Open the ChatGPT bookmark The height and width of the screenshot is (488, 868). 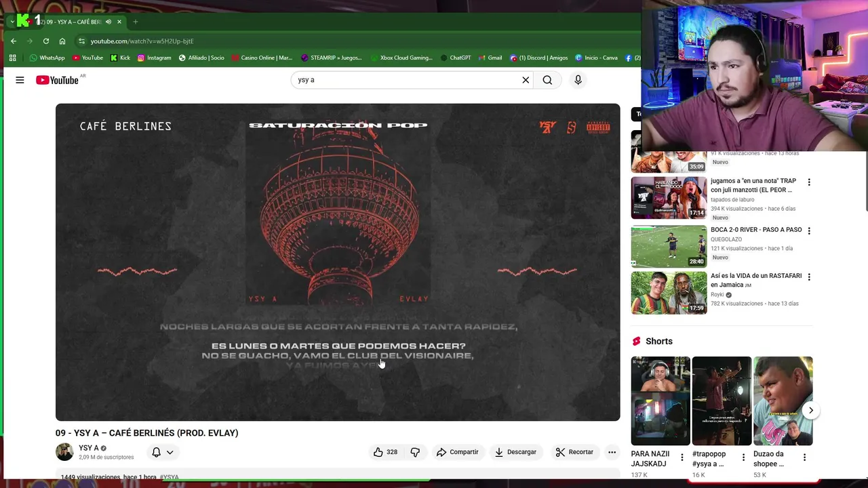pyautogui.click(x=455, y=58)
